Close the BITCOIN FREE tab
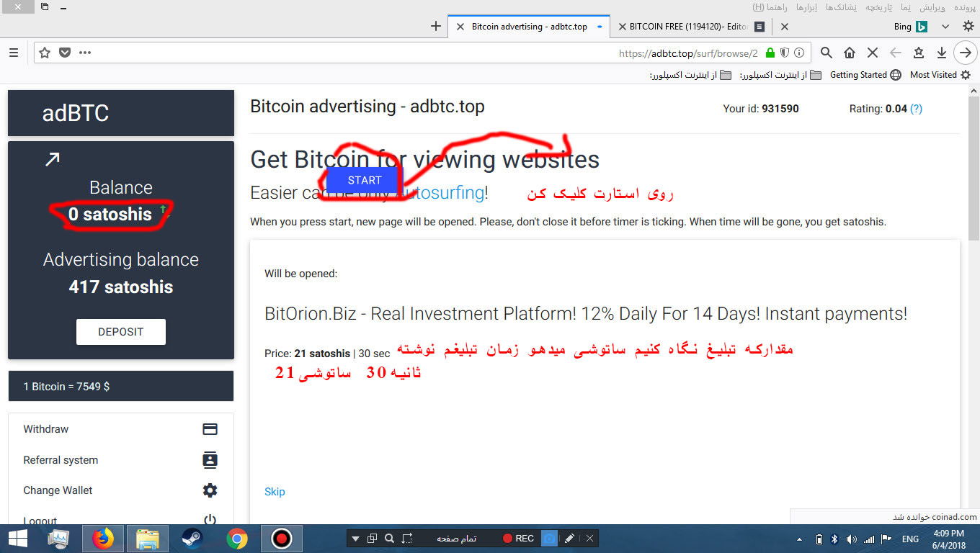 click(x=623, y=27)
